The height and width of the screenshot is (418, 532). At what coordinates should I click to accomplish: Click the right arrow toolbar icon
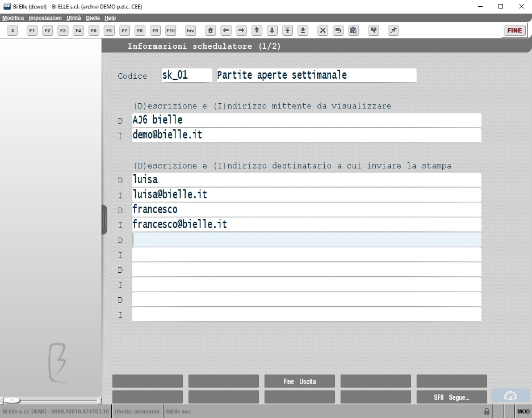(241, 31)
